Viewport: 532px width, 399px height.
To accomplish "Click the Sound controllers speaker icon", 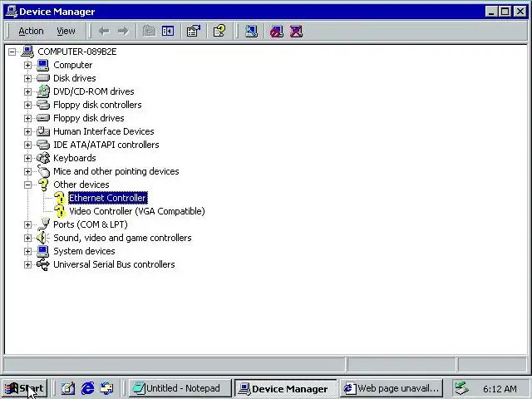I will click(42, 238).
